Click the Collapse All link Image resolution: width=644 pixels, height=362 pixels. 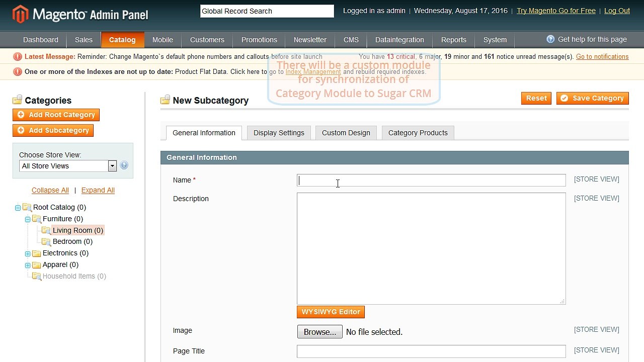[50, 190]
